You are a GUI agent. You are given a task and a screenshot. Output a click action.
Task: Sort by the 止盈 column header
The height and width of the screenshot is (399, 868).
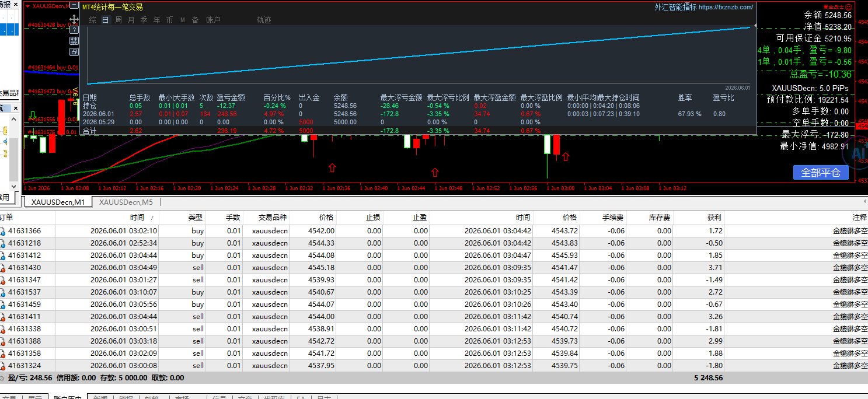407,217
